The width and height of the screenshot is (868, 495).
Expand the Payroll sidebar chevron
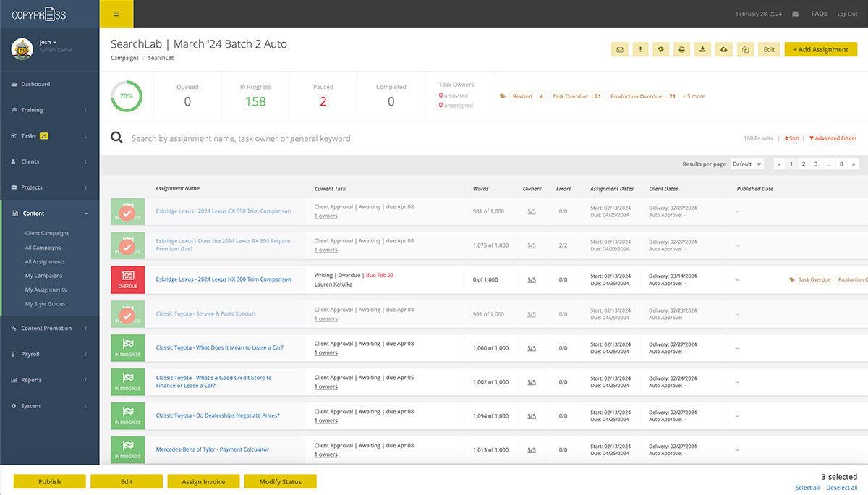(x=86, y=354)
